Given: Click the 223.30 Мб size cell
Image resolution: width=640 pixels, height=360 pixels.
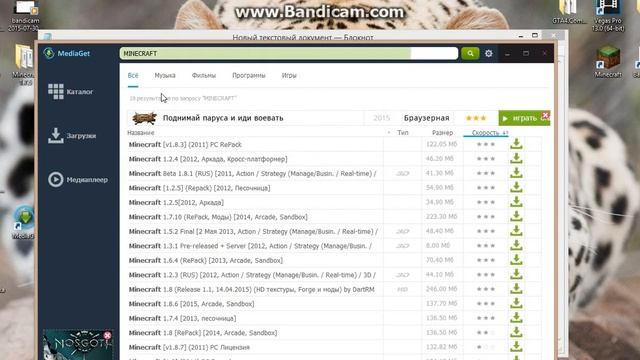Looking at the screenshot, I should point(441,217).
